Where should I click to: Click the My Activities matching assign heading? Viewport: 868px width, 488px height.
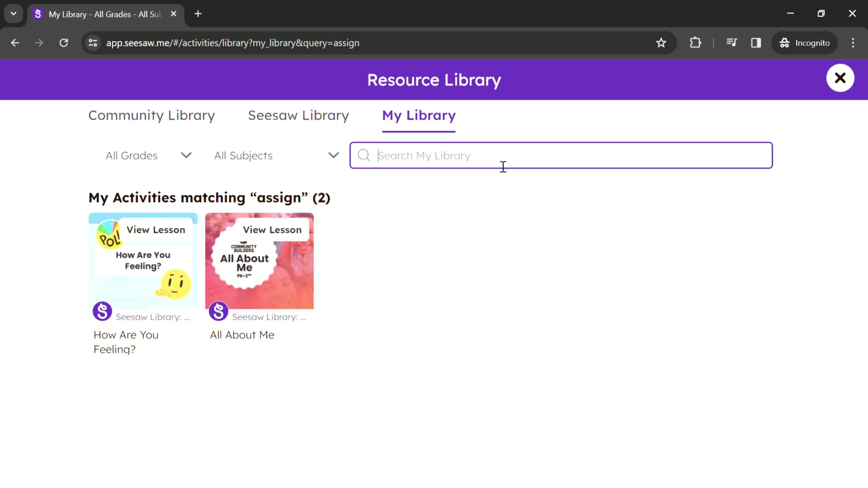(209, 198)
